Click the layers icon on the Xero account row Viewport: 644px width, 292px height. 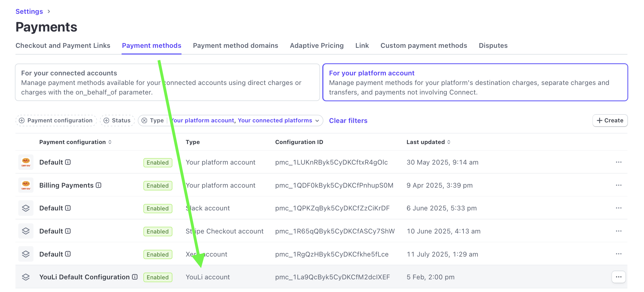coord(26,254)
